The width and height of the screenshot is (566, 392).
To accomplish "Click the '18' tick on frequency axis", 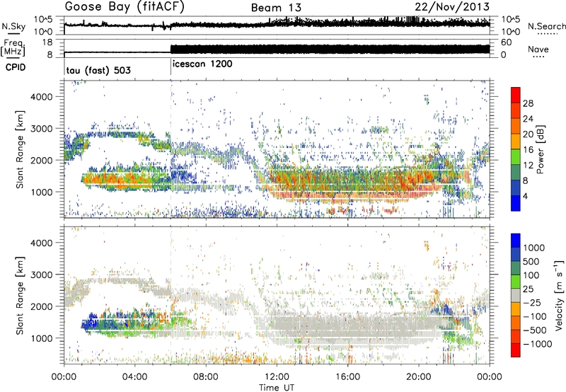I will (47, 42).
